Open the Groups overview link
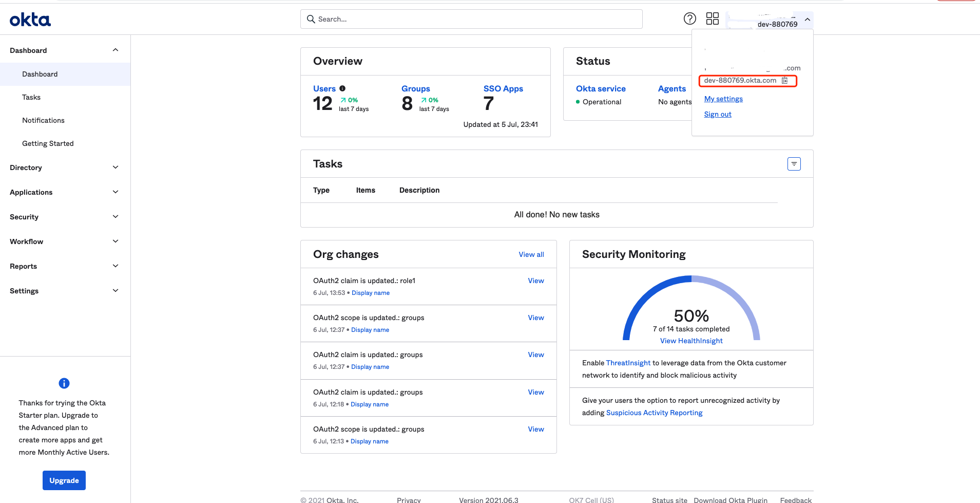Screen dimensions: 980x503 [x=416, y=88]
